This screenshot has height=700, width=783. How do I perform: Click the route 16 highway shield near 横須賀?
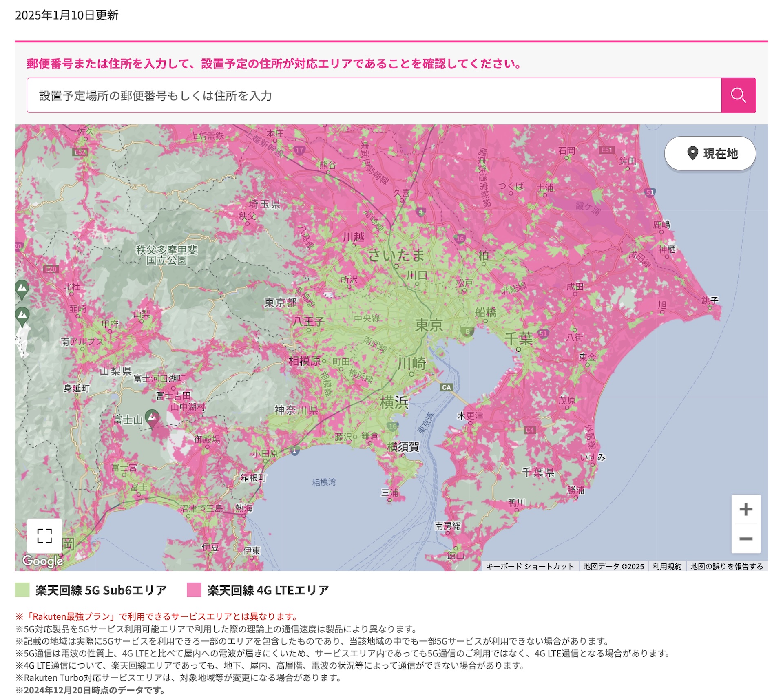[393, 426]
